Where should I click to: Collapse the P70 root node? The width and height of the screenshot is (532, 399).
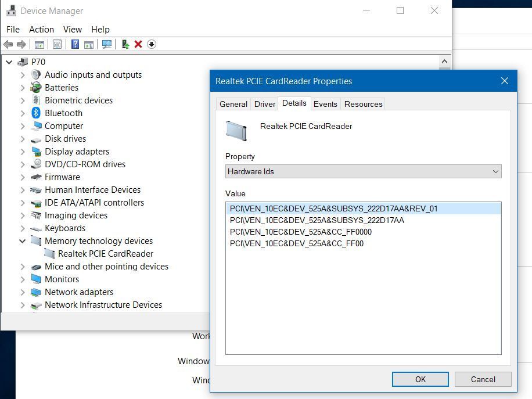coord(9,62)
